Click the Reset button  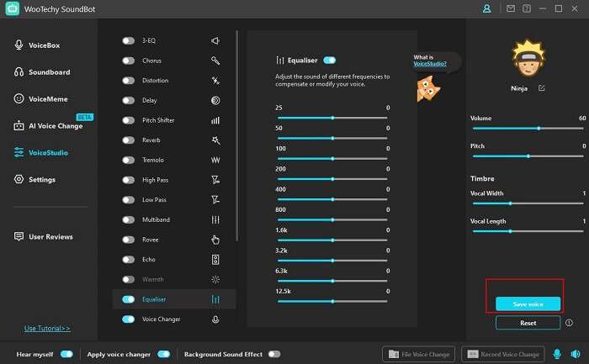point(528,323)
